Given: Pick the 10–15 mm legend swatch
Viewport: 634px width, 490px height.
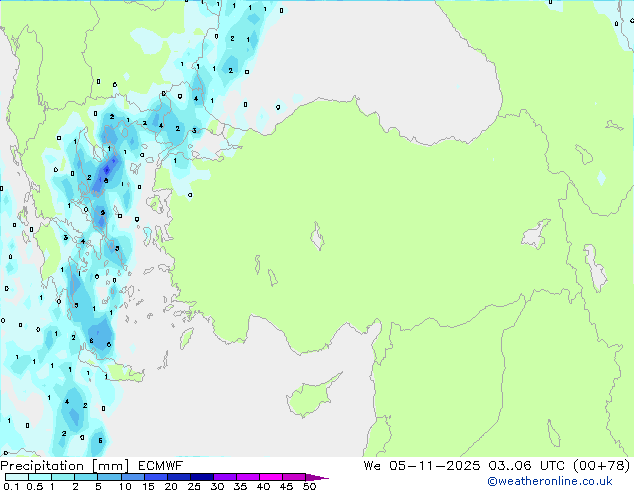Looking at the screenshot, I should (132, 477).
